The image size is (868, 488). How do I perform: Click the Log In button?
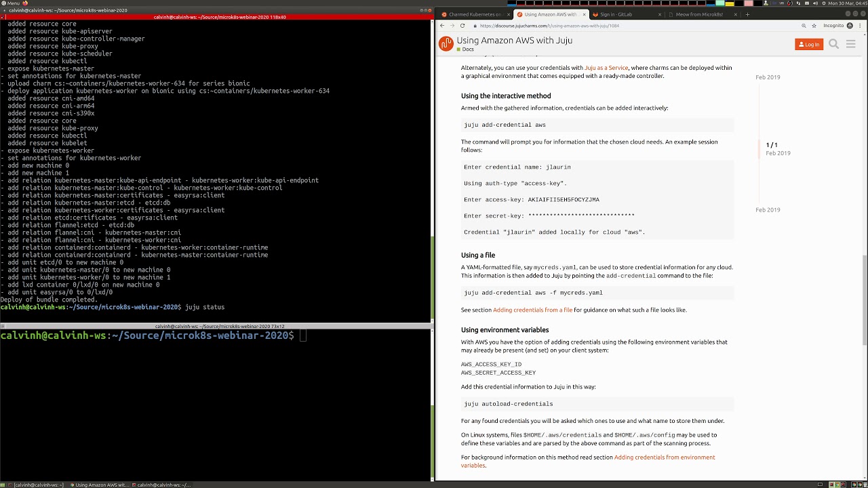pos(808,44)
